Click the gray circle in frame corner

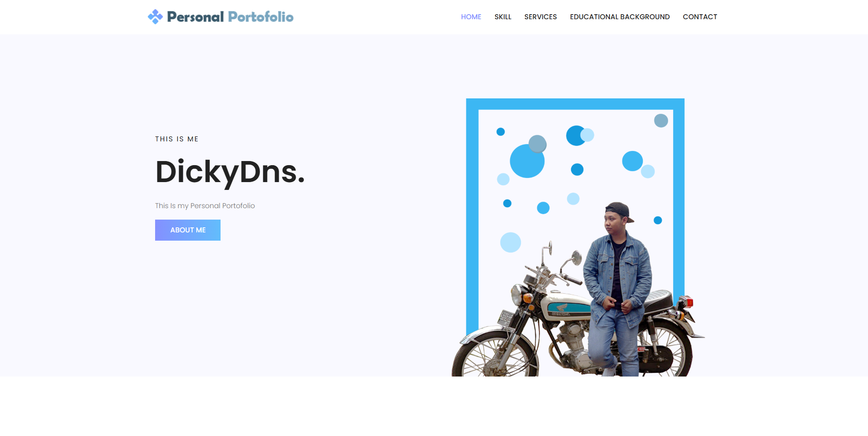(x=661, y=121)
